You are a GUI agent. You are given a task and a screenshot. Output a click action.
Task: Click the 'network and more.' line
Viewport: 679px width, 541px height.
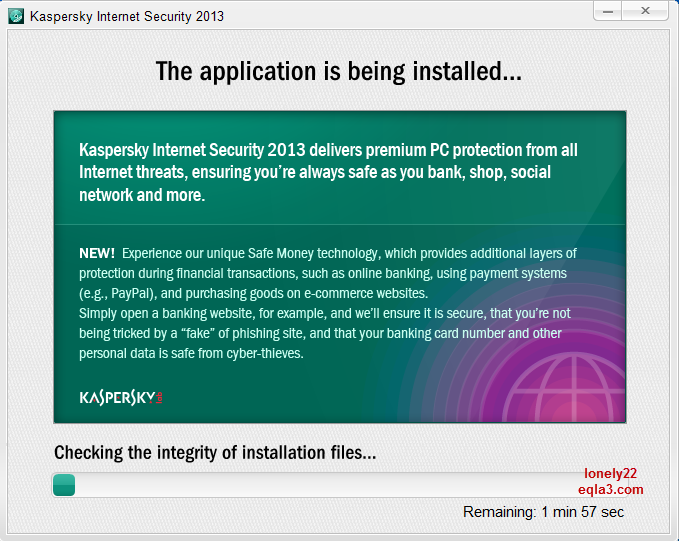[142, 195]
